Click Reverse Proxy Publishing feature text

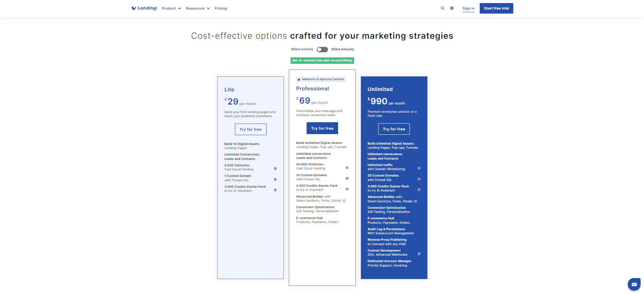tap(387, 242)
